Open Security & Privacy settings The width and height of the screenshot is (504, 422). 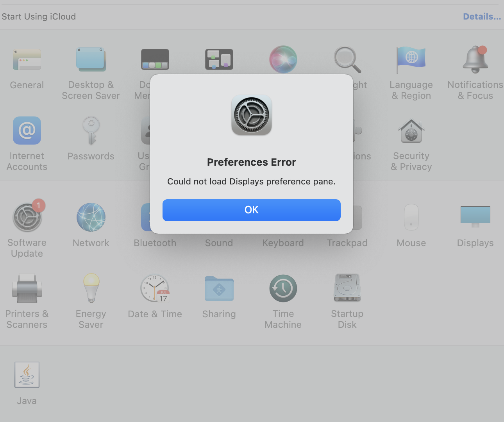(x=411, y=131)
